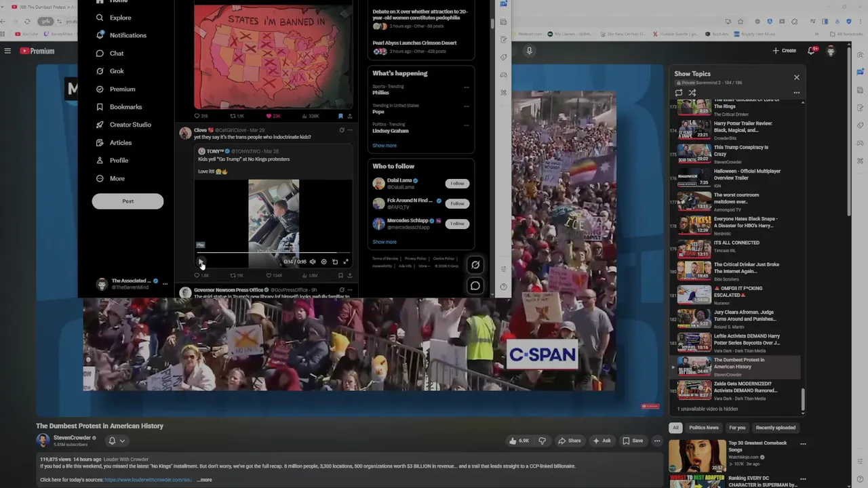The height and width of the screenshot is (488, 868).
Task: Click the Post button on X
Action: click(127, 201)
